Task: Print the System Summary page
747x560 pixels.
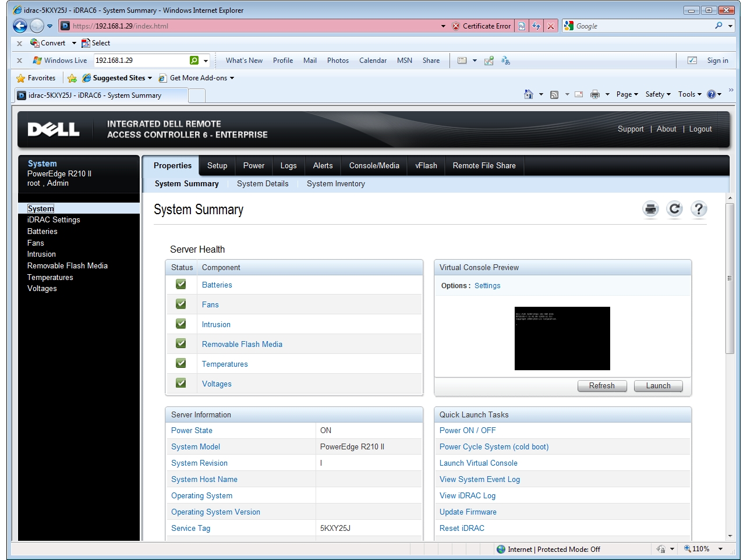Action: [x=650, y=209]
